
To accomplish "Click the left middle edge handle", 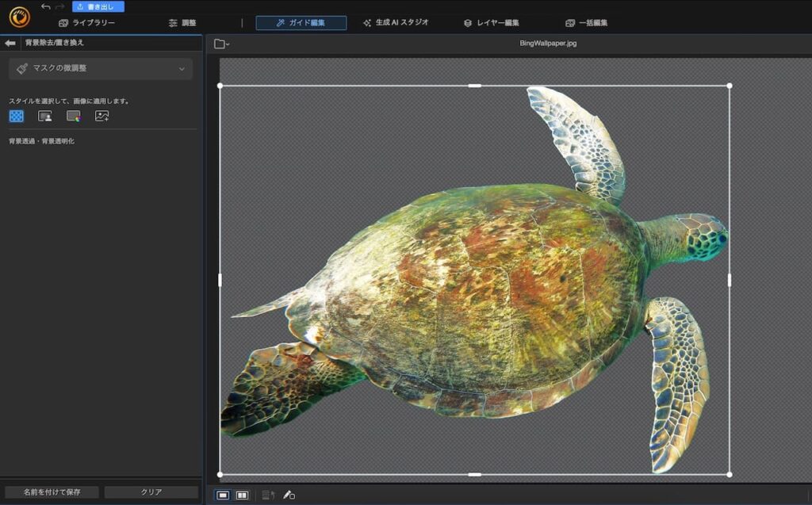I will pos(220,280).
